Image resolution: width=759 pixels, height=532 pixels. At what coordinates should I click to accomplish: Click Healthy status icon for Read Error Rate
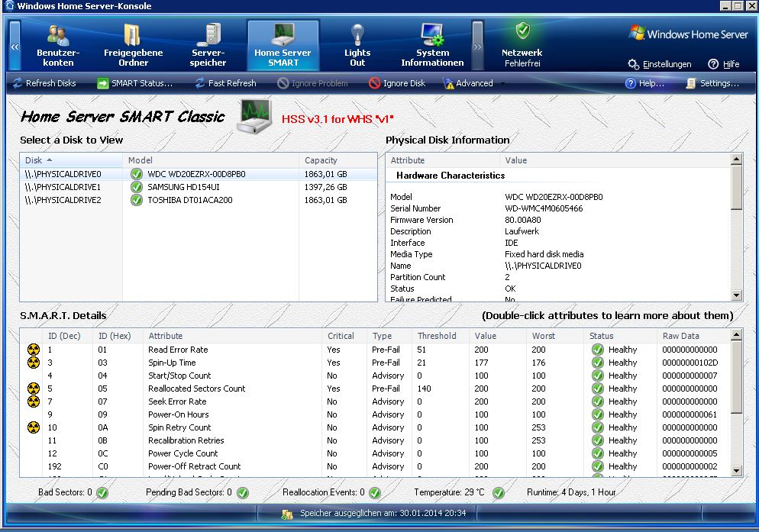point(598,350)
